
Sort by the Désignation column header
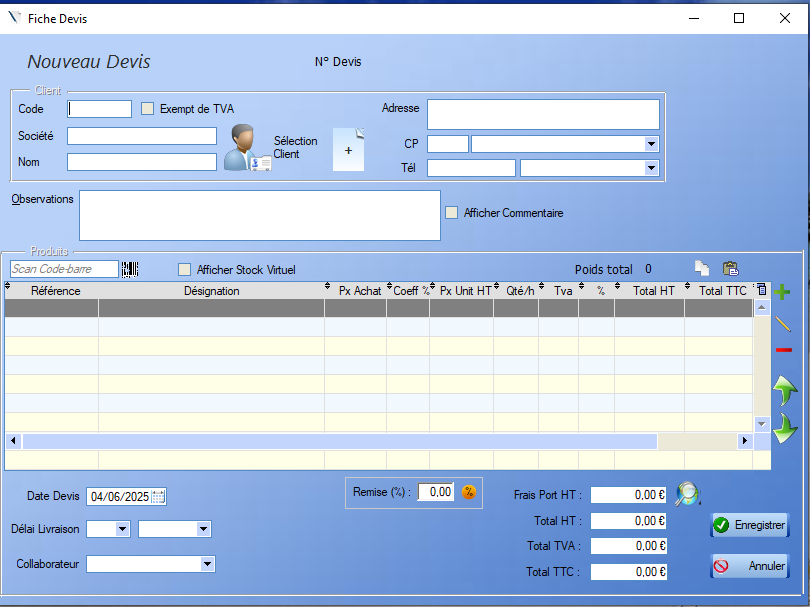[211, 291]
